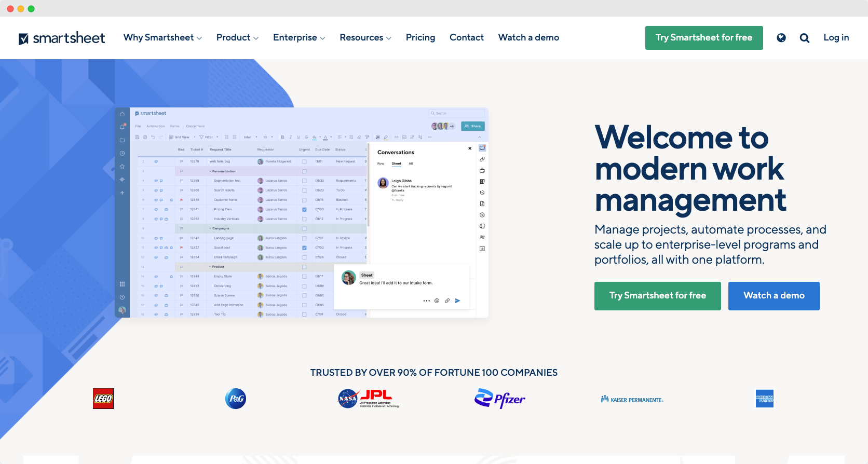Check Urgent for the Web form bug row
868x464 pixels.
[304, 161]
